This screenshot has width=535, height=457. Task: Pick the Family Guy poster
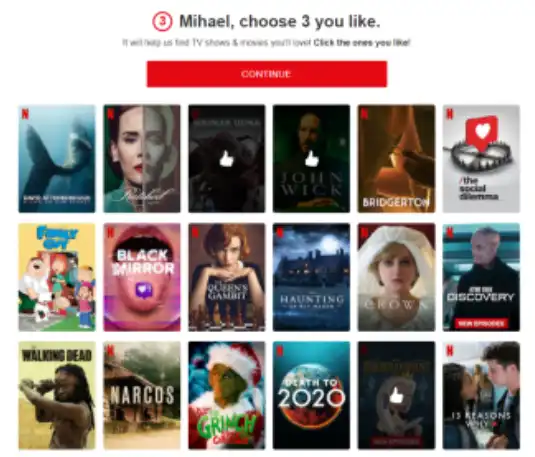[57, 277]
